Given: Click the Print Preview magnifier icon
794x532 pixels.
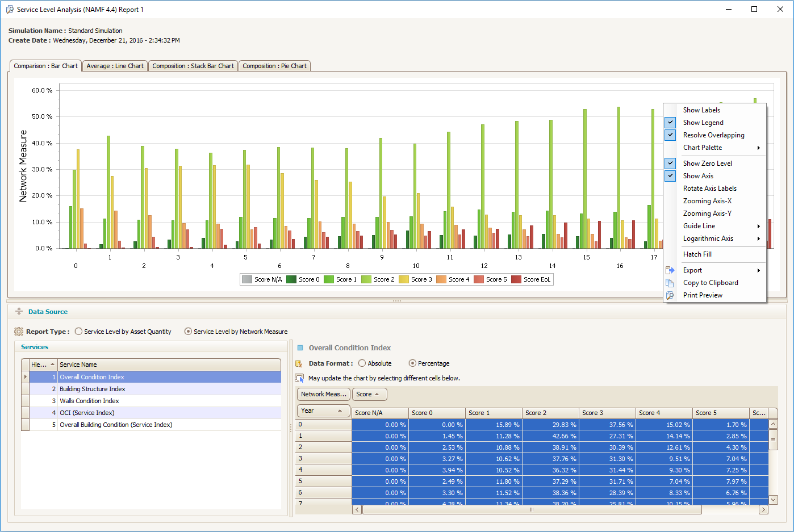Looking at the screenshot, I should pyautogui.click(x=670, y=295).
